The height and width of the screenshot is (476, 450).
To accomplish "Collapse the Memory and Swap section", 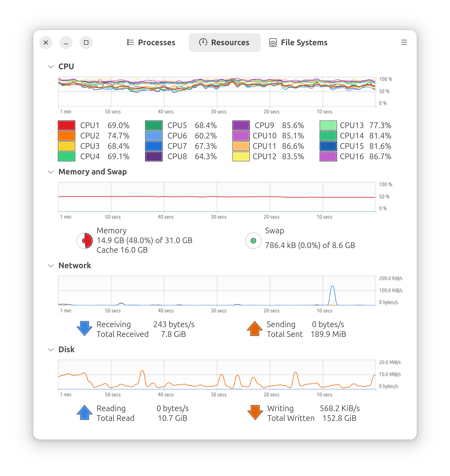I will click(x=51, y=172).
